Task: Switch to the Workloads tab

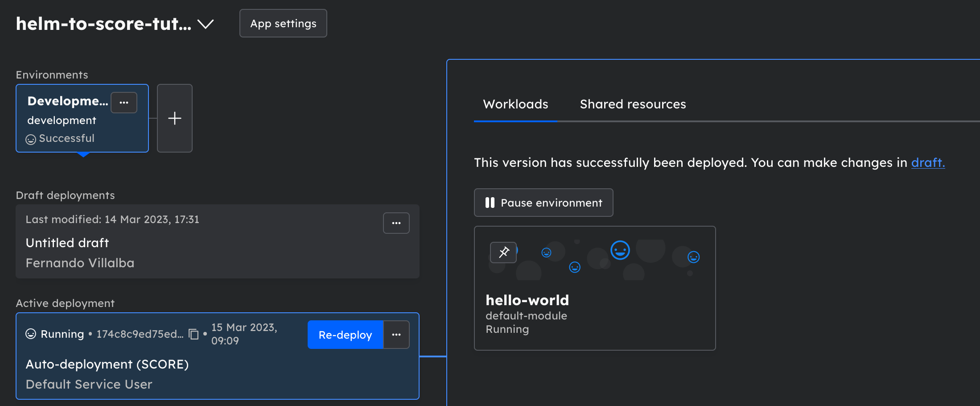Action: tap(515, 104)
